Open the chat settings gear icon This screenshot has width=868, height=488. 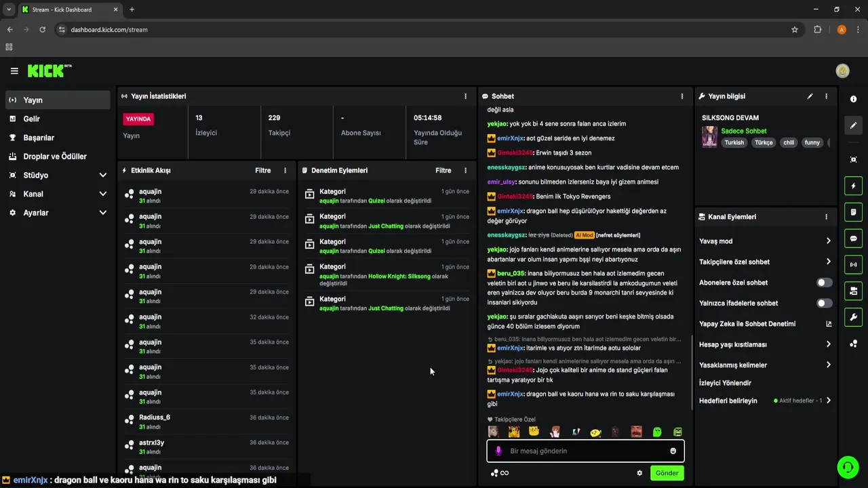point(639,473)
